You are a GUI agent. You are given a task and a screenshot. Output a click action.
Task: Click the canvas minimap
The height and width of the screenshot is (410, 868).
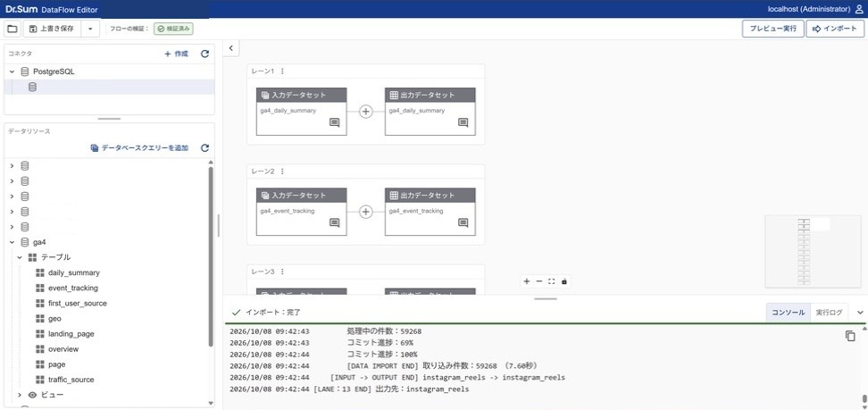click(814, 252)
